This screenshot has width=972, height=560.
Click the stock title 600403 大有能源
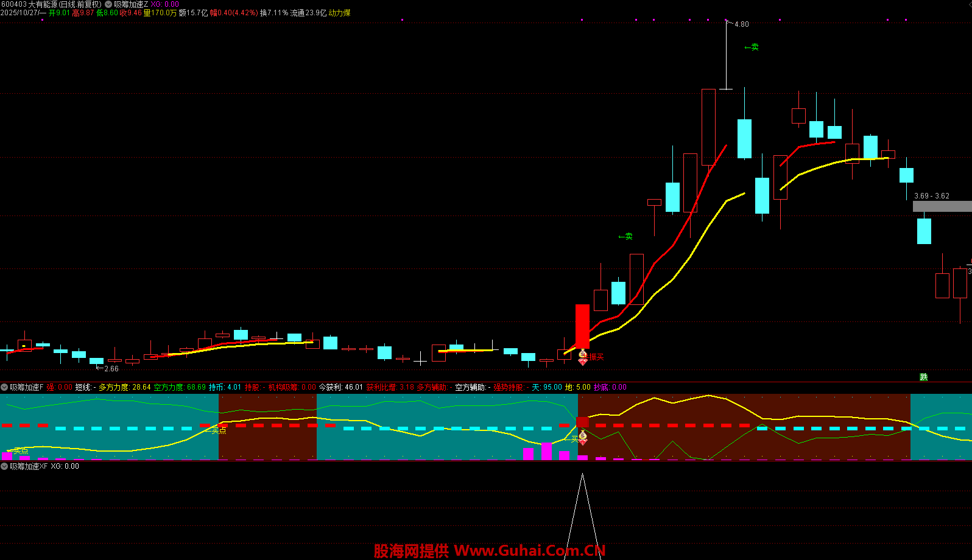coord(51,4)
